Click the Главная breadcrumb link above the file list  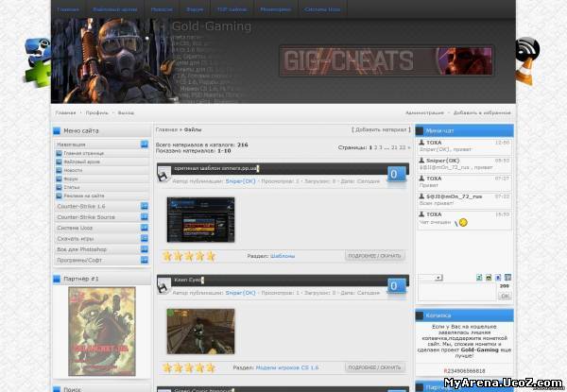[x=166, y=129]
